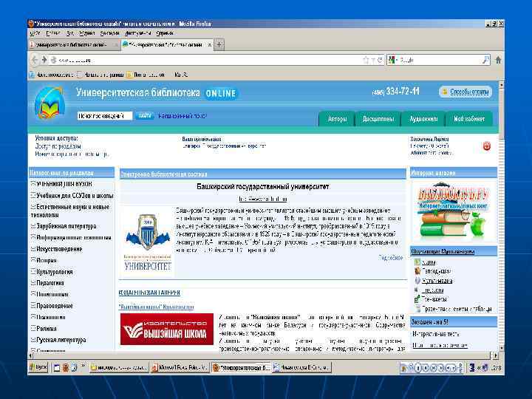
Task: Click the Презентации схемы и таблицы icon
Action: pyautogui.click(x=417, y=309)
